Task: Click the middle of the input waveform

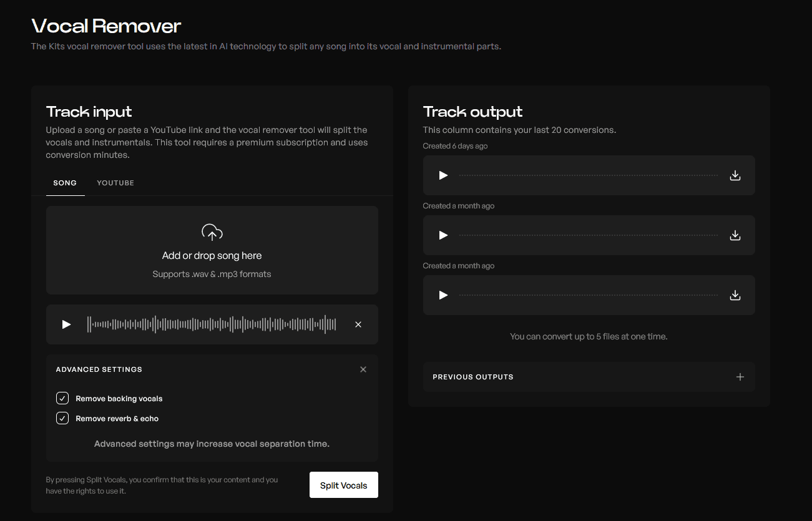Action: (x=212, y=324)
